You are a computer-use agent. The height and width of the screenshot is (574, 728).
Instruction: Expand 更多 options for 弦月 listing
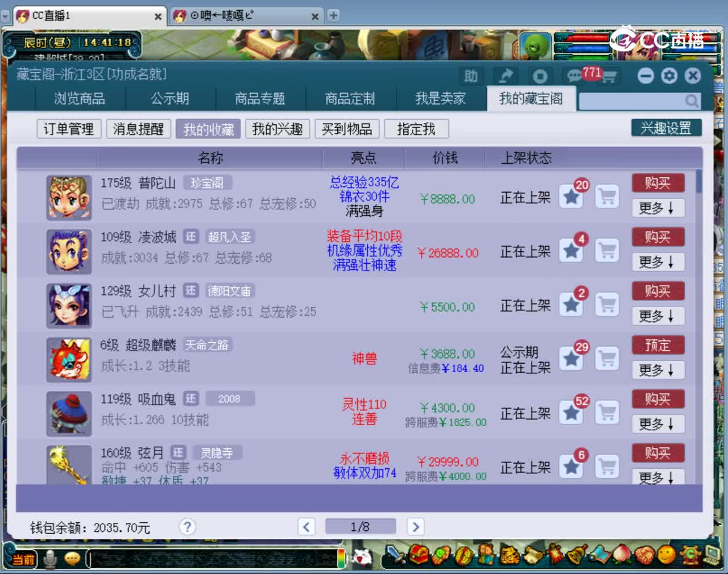pos(658,477)
